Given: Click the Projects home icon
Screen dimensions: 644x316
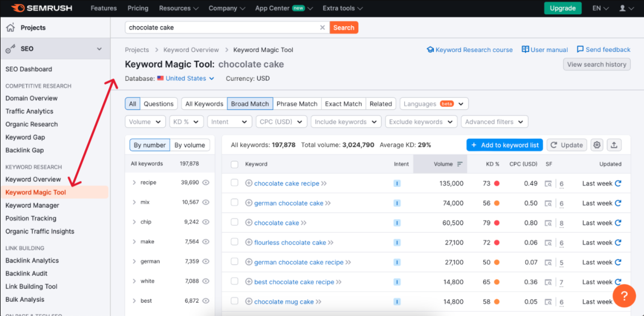Looking at the screenshot, I should (x=11, y=27).
